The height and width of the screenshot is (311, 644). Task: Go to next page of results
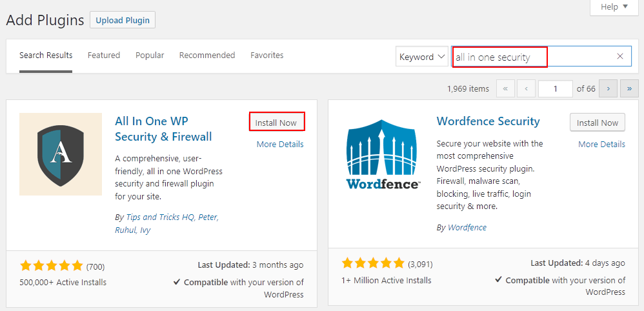[x=609, y=89]
